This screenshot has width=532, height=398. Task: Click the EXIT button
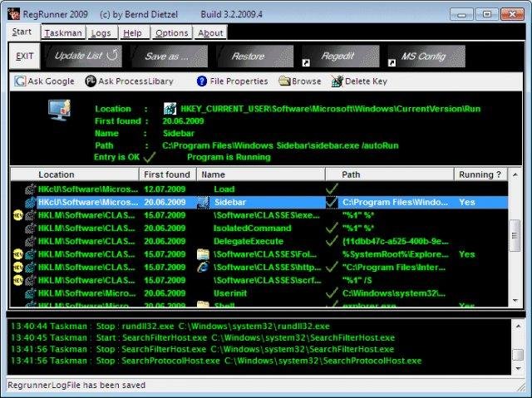point(25,56)
